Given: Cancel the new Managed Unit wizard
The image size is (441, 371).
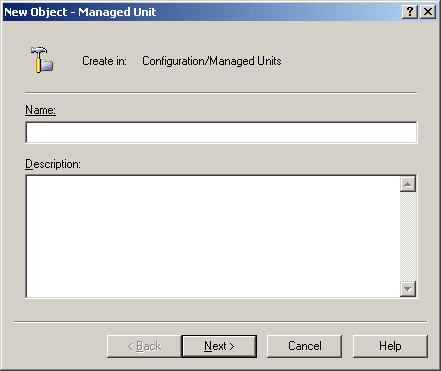Looking at the screenshot, I should [x=304, y=346].
